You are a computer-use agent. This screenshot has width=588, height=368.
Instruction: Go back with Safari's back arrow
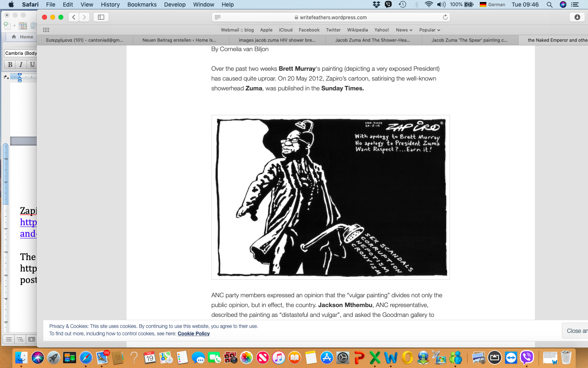click(x=74, y=17)
